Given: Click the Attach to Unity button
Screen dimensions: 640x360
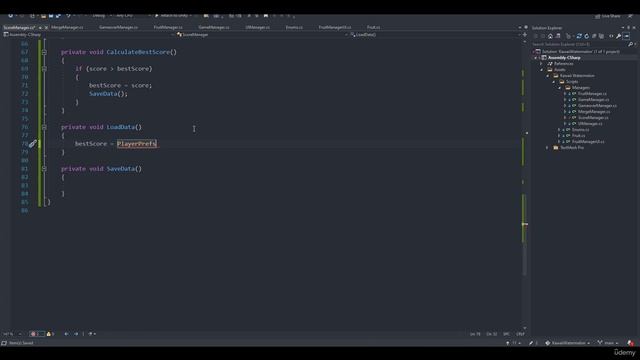Looking at the screenshot, I should tap(173, 16).
